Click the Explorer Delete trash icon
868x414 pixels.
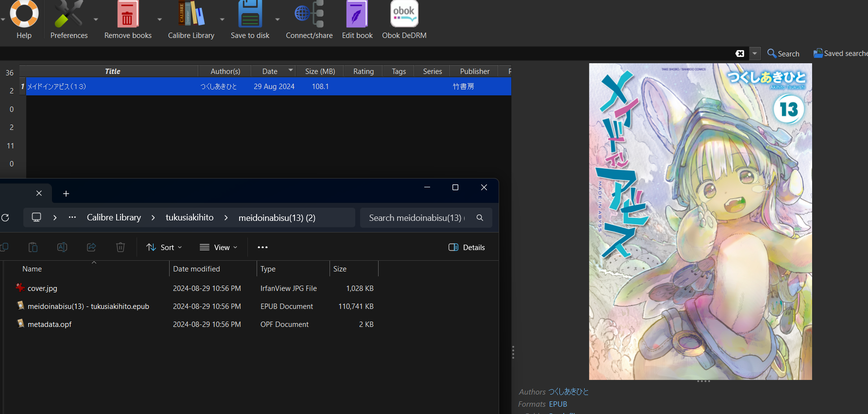pyautogui.click(x=121, y=247)
